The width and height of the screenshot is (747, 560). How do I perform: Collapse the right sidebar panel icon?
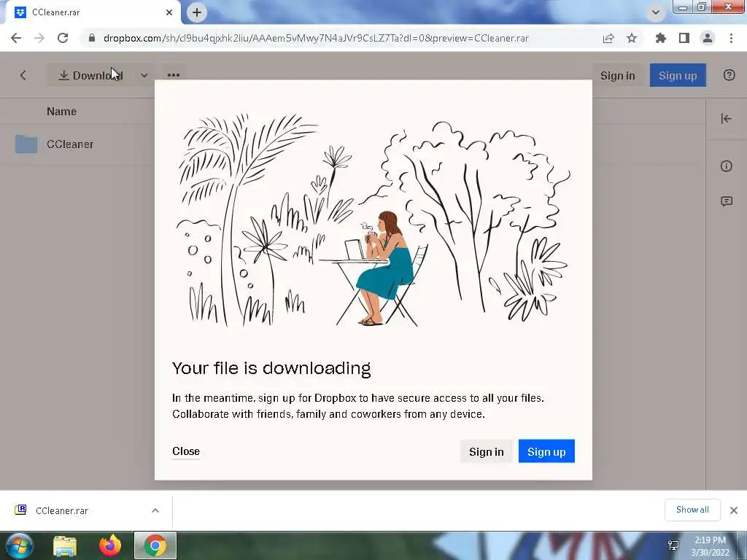726,119
